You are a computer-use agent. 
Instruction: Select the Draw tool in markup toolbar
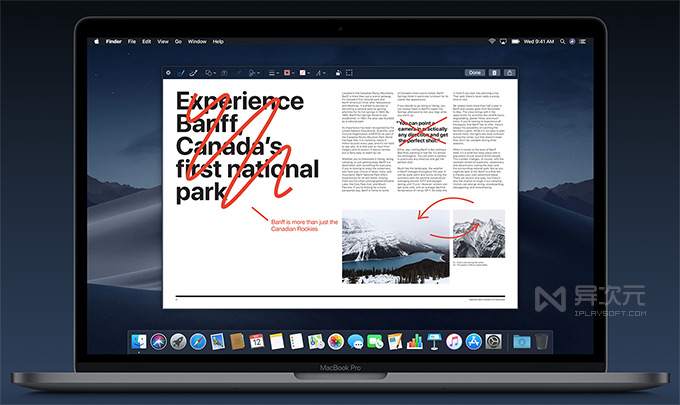(x=195, y=73)
